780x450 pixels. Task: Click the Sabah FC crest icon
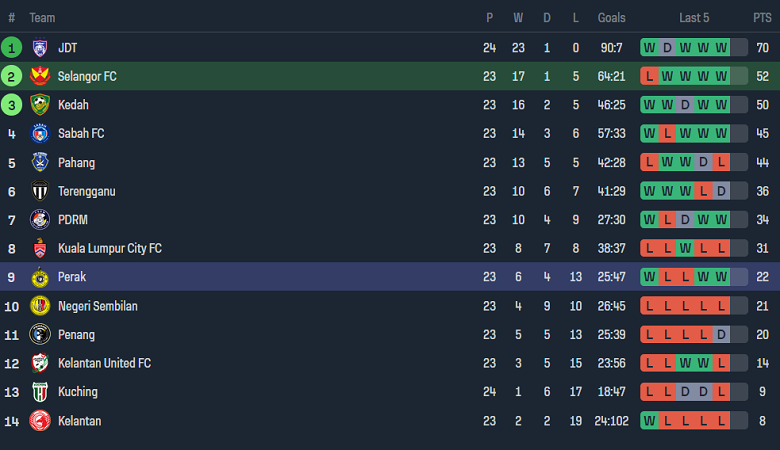(x=40, y=133)
